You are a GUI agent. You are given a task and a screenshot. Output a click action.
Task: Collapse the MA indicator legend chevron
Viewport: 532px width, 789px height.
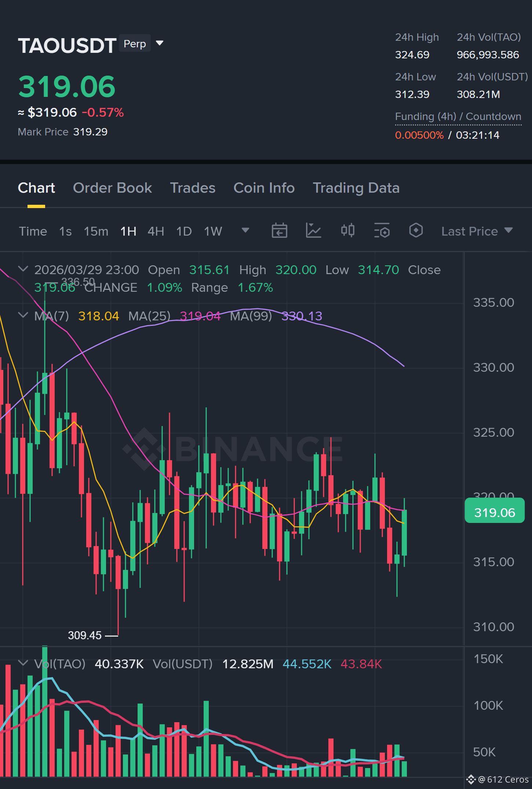(23, 315)
